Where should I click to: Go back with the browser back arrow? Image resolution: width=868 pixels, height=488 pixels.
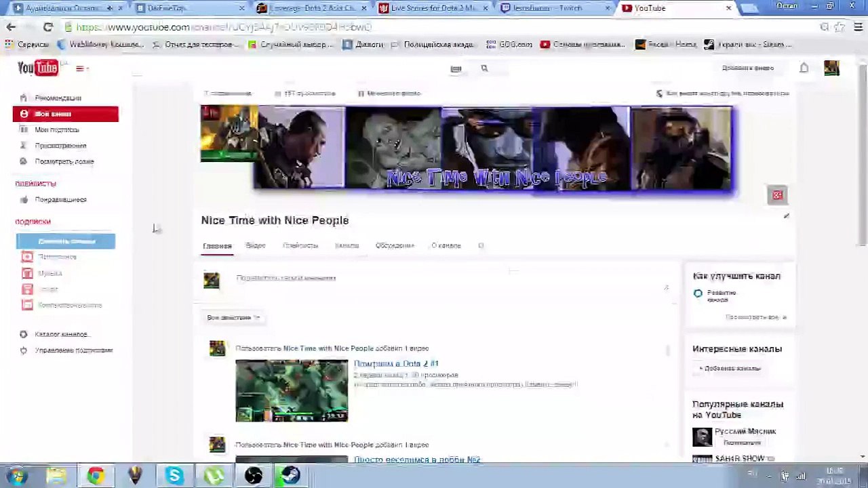11,27
